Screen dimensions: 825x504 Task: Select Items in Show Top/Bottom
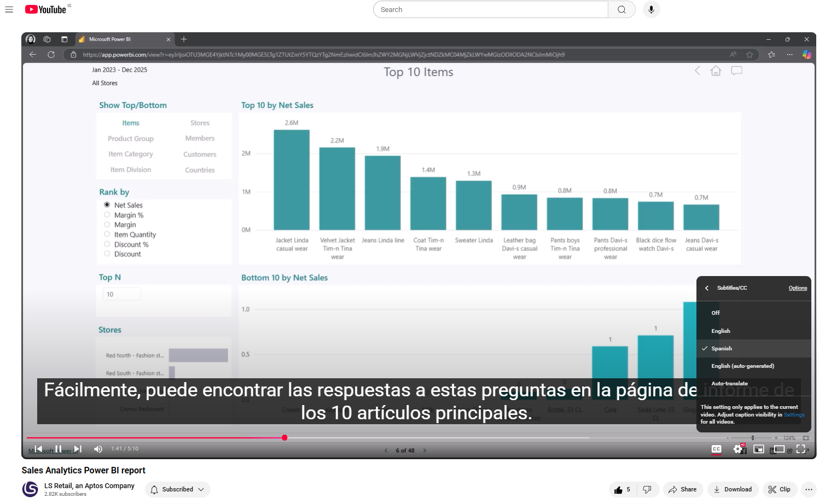tap(131, 123)
